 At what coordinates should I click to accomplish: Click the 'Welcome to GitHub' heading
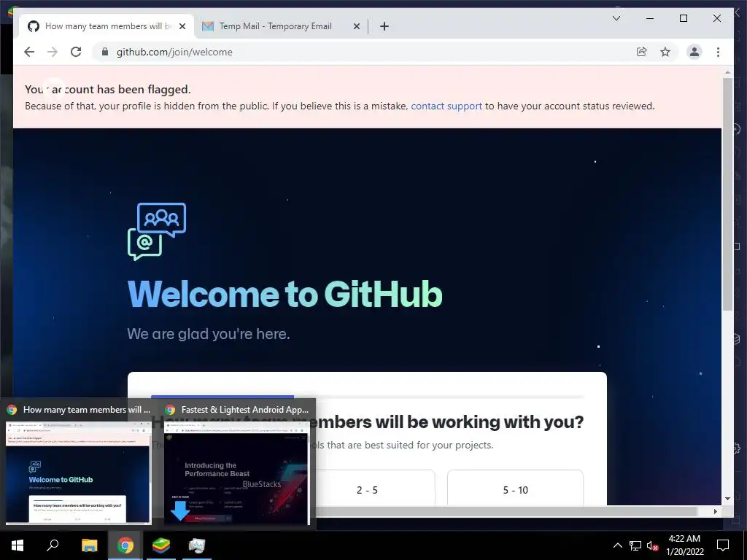coord(285,293)
